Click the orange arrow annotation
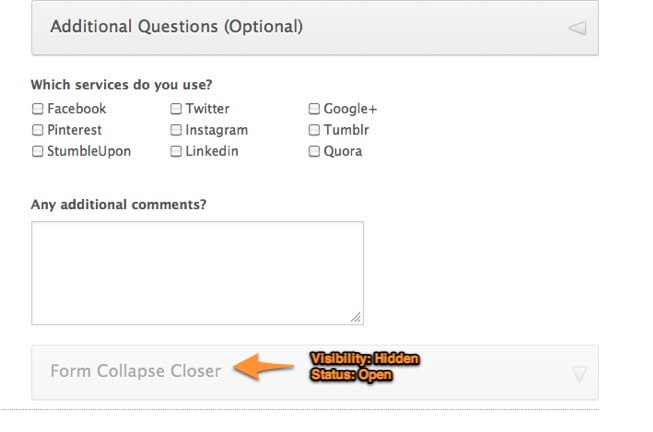Viewport: 653px width, 432px height. [265, 367]
